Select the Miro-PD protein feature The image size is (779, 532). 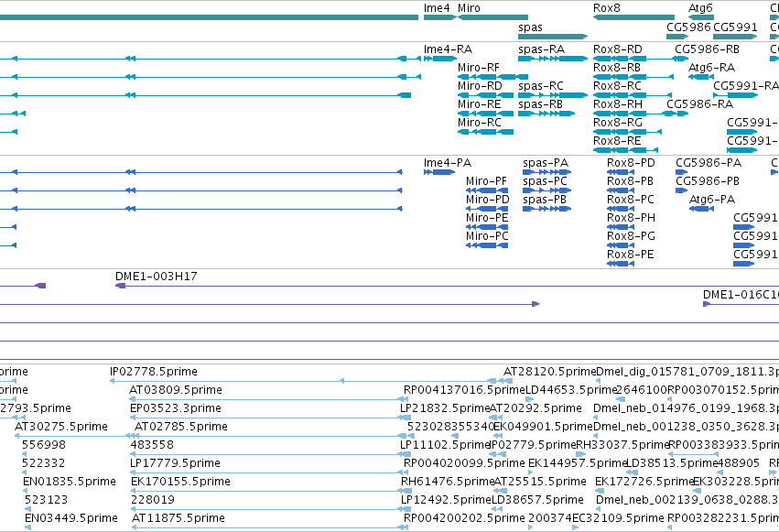click(487, 209)
